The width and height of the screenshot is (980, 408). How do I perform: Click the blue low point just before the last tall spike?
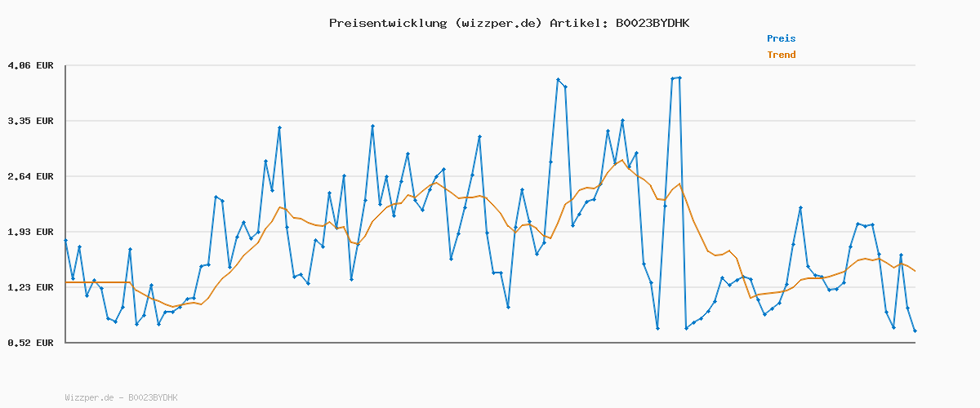pos(657,328)
